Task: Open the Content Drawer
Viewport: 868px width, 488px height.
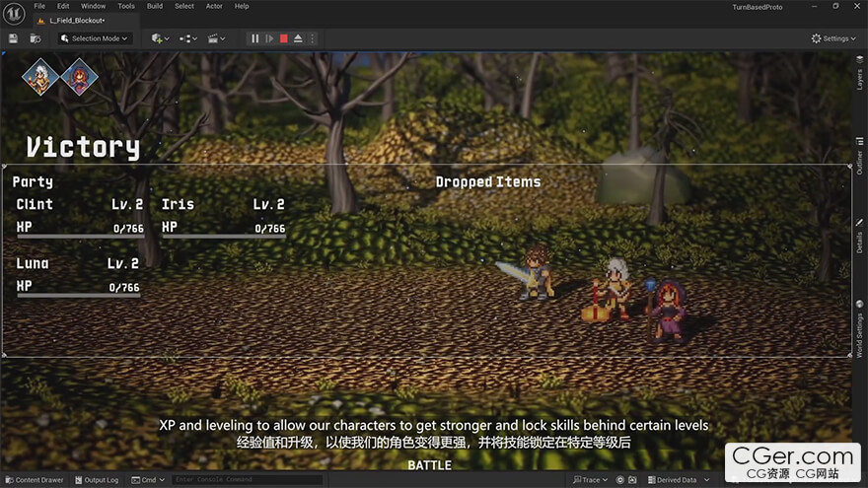Action: 34,480
